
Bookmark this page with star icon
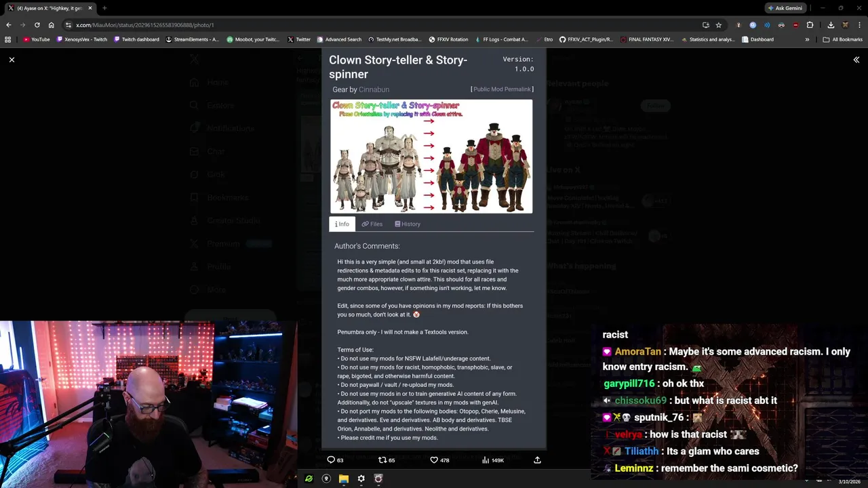[x=719, y=25]
